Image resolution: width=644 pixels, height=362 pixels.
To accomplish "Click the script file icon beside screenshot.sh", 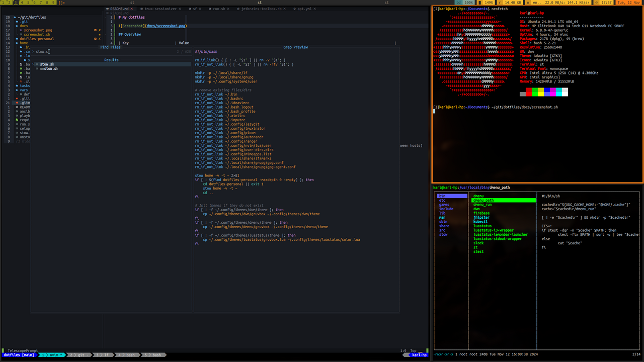I will click(21, 34).
